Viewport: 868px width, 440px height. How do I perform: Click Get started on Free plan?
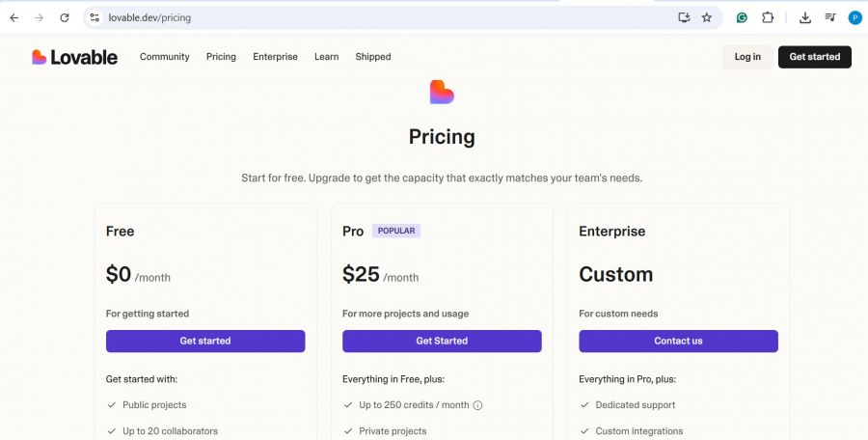point(205,341)
